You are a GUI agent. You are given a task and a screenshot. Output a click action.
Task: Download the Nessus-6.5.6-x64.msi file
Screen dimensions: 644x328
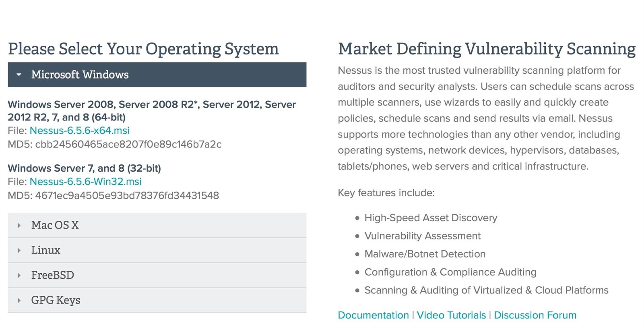79,131
